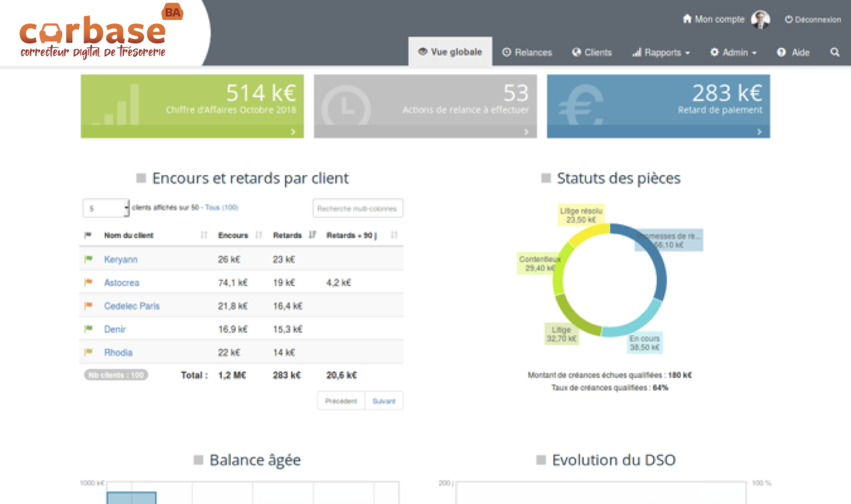851x504 pixels.
Task: Click Astocrea's 74,1 k€ Encours value
Action: [x=233, y=283]
